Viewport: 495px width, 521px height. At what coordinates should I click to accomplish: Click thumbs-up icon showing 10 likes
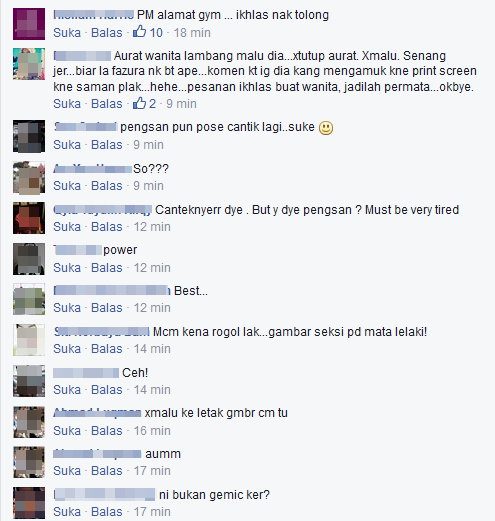click(139, 32)
